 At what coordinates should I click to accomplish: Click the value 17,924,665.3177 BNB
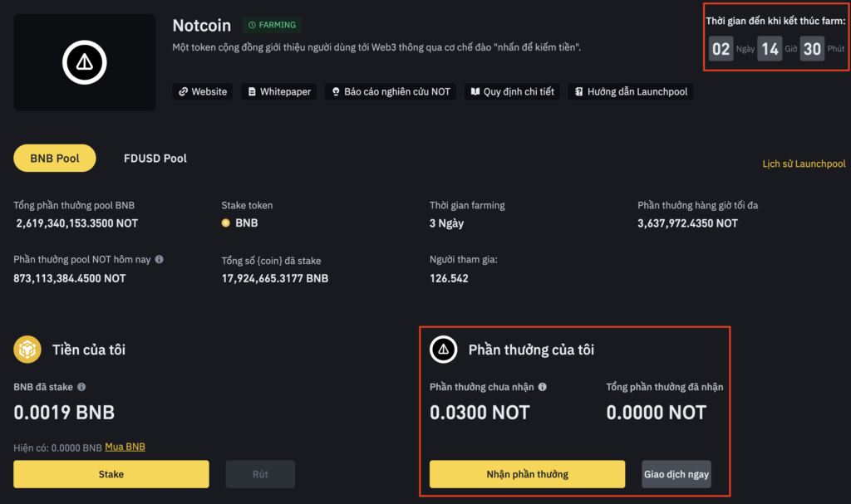pyautogui.click(x=274, y=278)
